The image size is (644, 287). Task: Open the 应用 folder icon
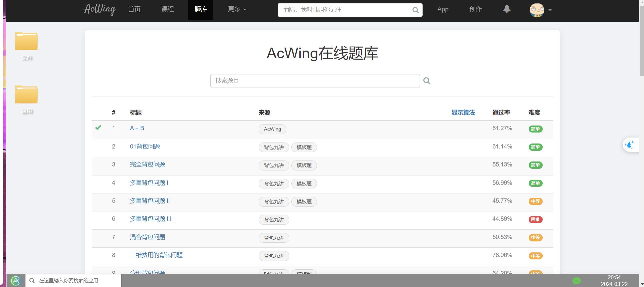coord(26,95)
